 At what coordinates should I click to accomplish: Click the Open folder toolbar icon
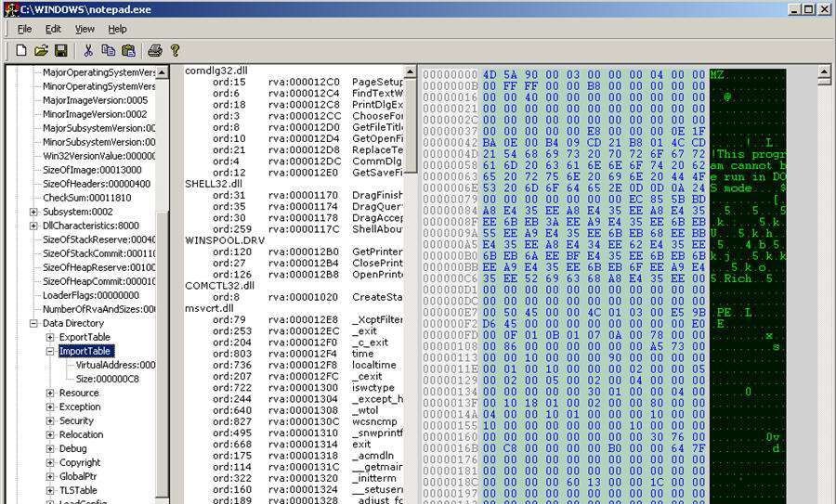41,50
